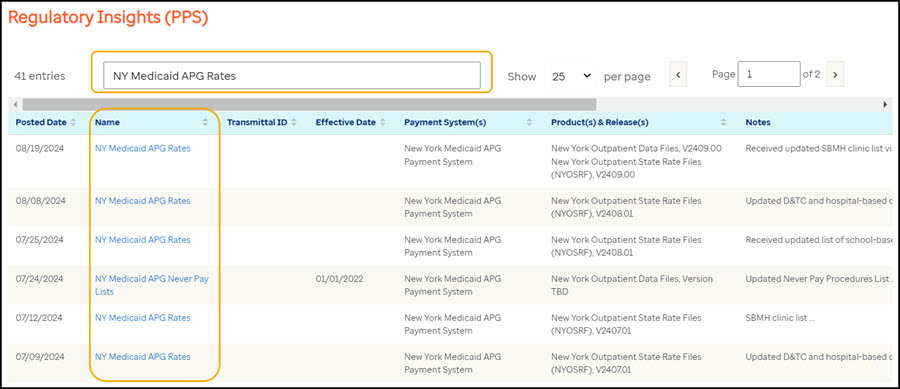Click Received updated list of school-based note
This screenshot has width=900, height=389.
click(820, 239)
